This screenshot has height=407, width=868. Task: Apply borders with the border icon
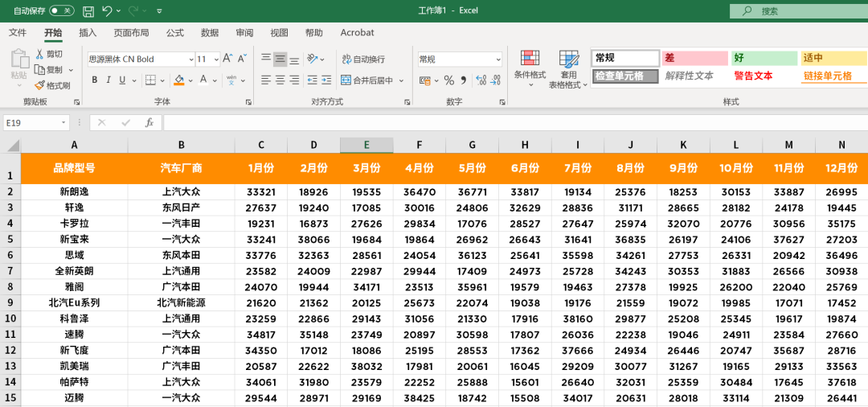click(150, 80)
